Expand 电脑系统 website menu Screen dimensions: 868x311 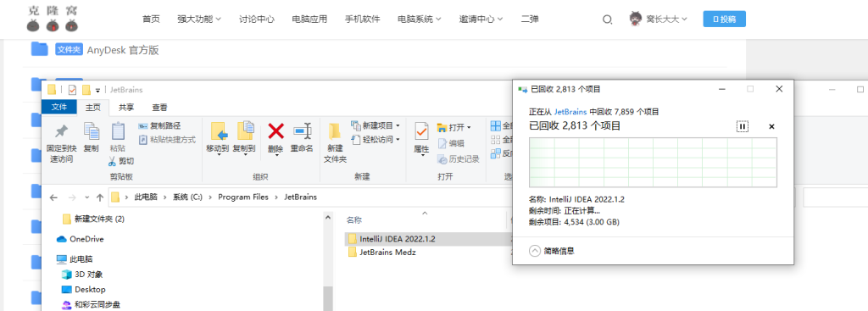point(419,19)
